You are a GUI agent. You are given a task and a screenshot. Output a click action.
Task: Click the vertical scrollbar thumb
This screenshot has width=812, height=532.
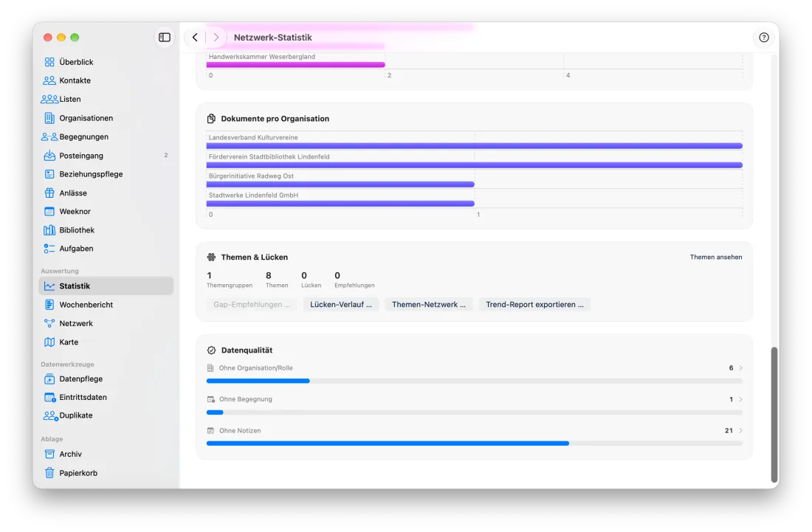pos(774,415)
